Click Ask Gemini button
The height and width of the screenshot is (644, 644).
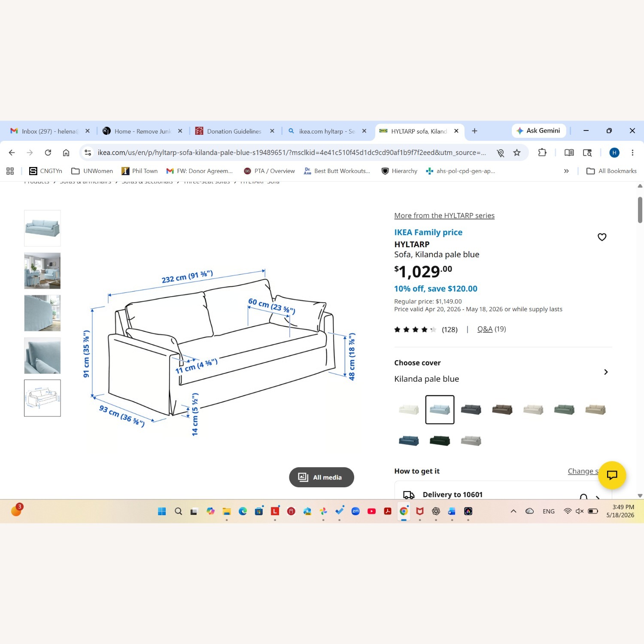pos(539,131)
